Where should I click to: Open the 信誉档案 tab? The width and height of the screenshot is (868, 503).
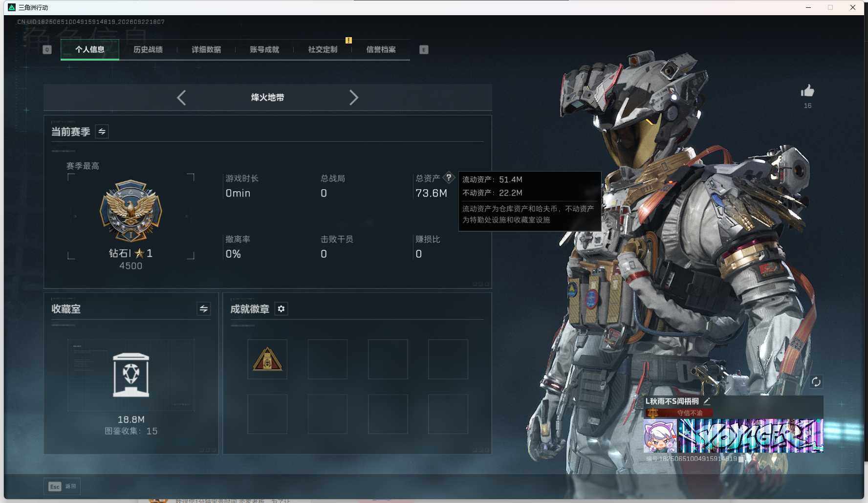[x=381, y=49]
